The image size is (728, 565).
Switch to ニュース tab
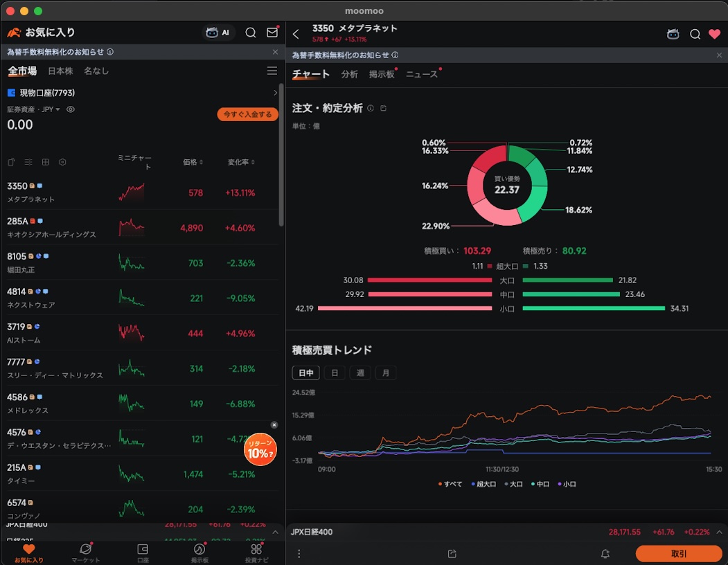[x=422, y=74]
